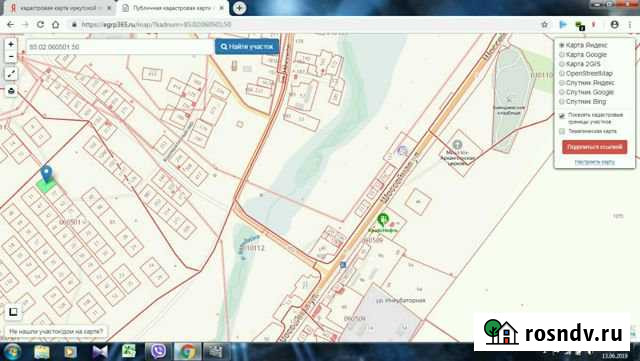640x361 pixels.
Task: Zoom in the map with plus button
Action: coord(11,45)
